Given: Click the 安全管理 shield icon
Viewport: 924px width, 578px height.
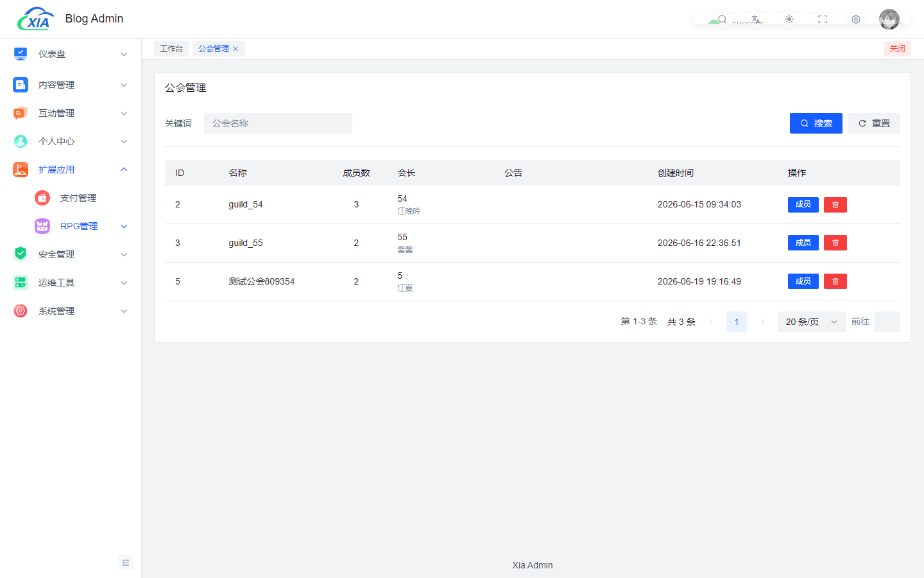Looking at the screenshot, I should coord(21,254).
